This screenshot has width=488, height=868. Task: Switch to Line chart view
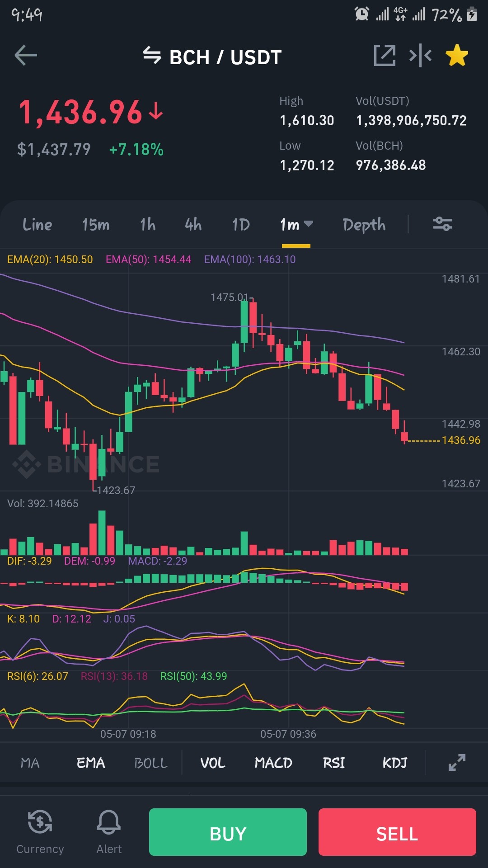coord(38,224)
